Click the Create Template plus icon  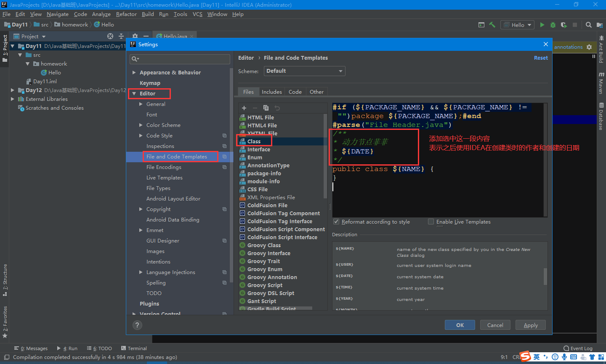tap(244, 108)
